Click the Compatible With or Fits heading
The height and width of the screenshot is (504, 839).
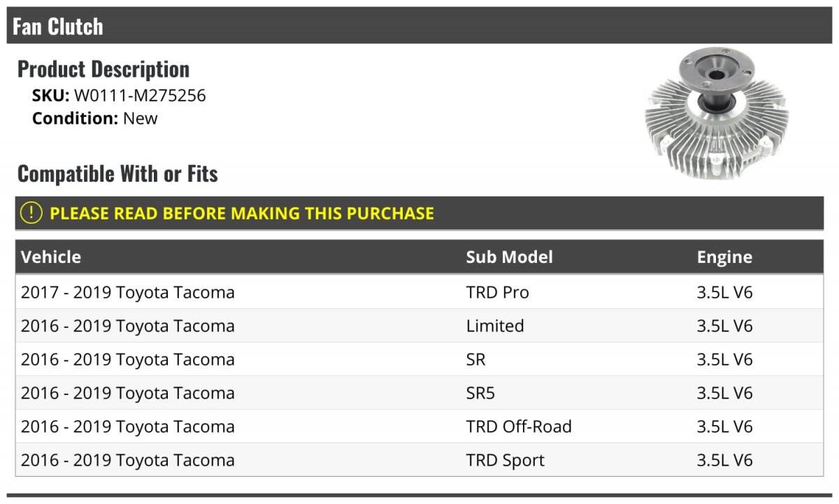117,173
